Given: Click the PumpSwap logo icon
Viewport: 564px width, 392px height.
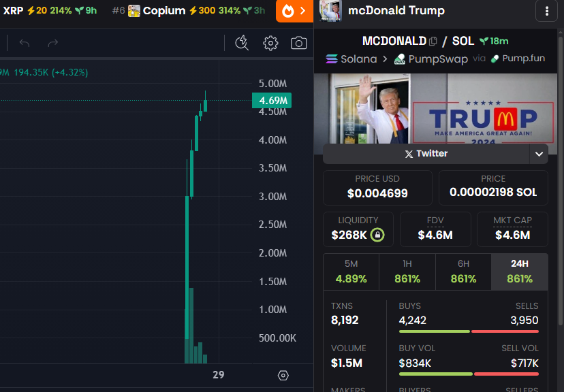Looking at the screenshot, I should (400, 59).
